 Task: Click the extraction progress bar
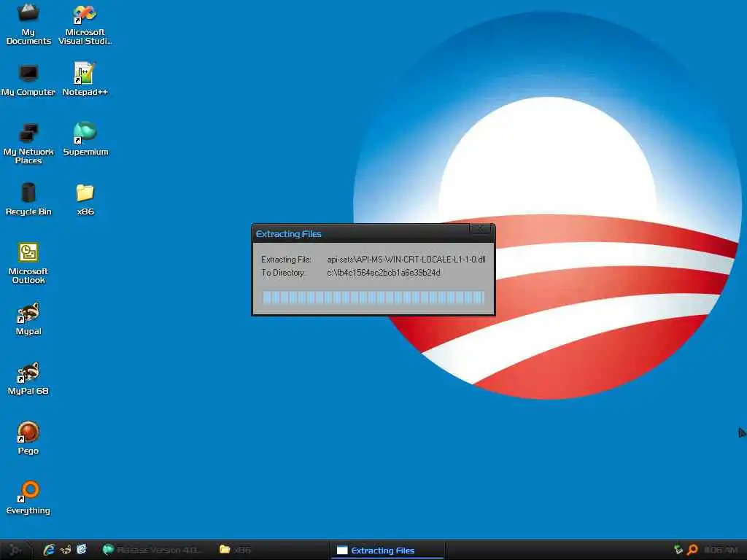point(373,297)
